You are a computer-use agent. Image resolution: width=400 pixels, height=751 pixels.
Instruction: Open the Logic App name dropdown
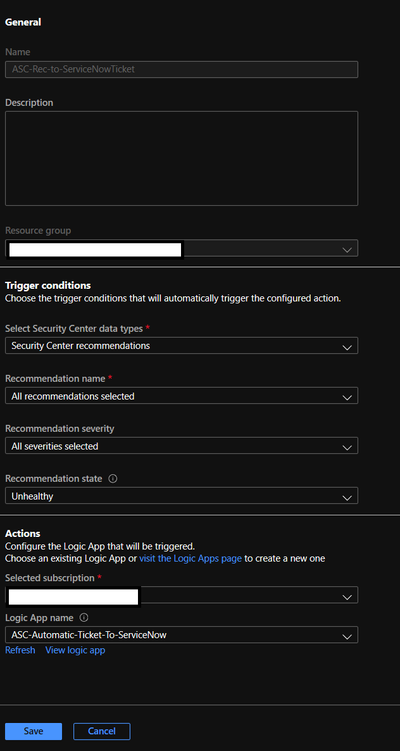(x=182, y=635)
